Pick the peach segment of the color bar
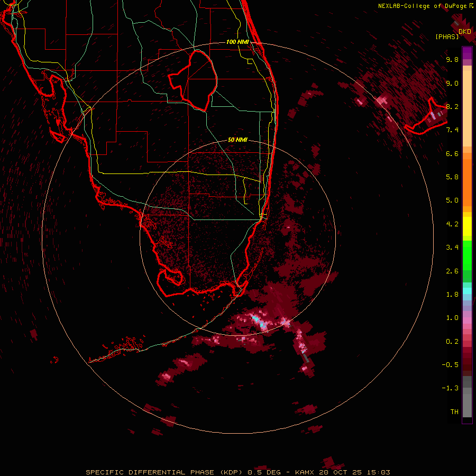Image resolution: width=476 pixels, height=476 pixels. [x=467, y=108]
